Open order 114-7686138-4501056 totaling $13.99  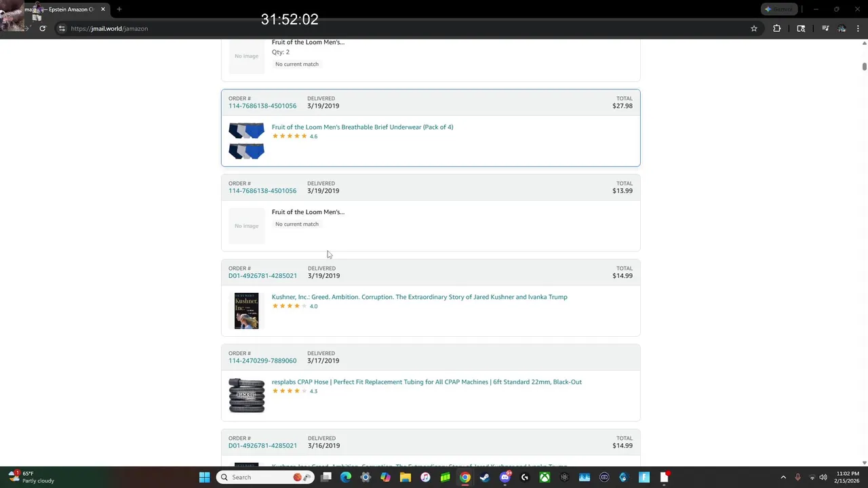[262, 190]
